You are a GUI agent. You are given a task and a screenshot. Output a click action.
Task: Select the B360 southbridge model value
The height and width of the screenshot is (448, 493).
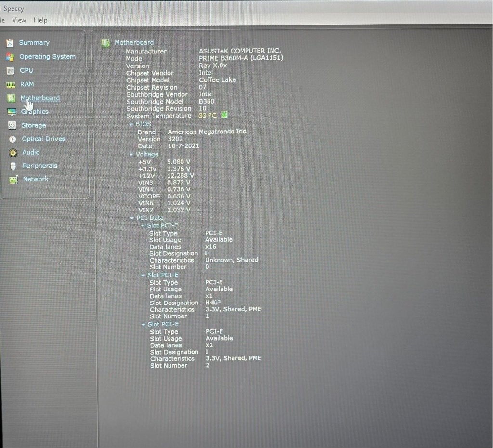[207, 101]
